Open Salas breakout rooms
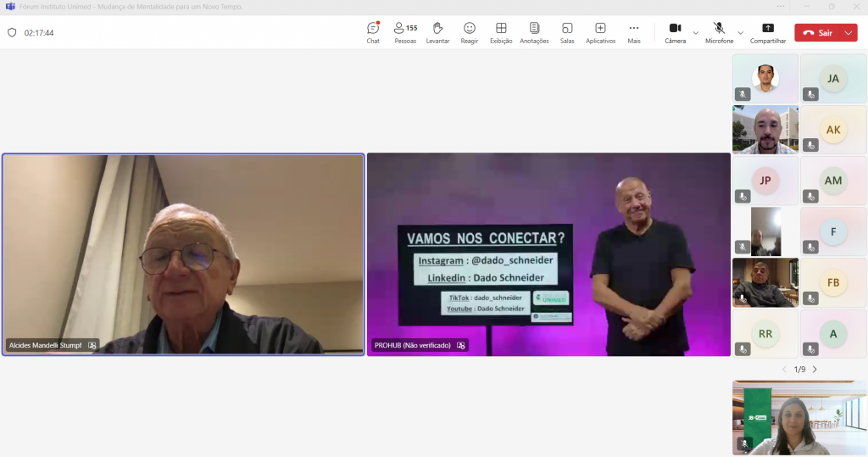Screen dimensions: 868x457 [x=567, y=33]
